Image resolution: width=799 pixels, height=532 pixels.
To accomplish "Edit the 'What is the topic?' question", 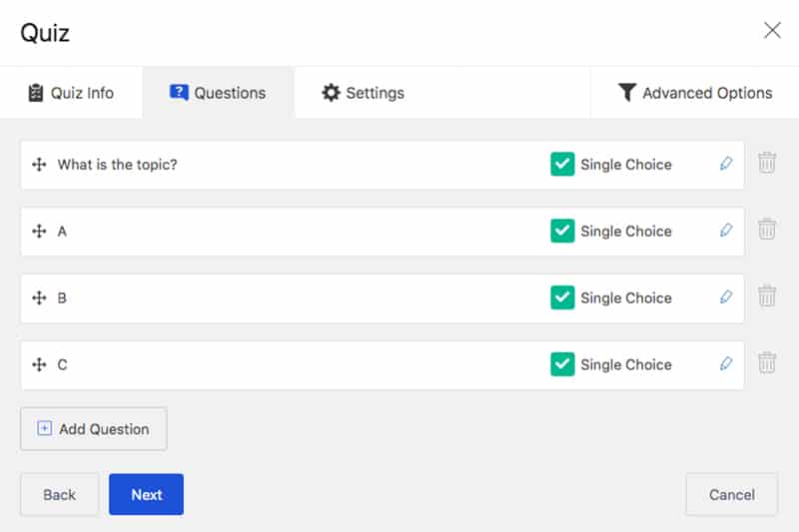I will point(726,164).
